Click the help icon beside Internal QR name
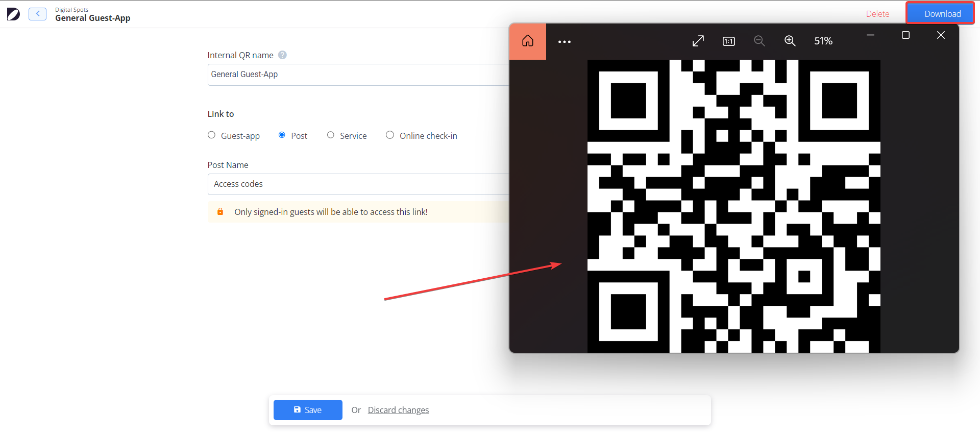Image resolution: width=980 pixels, height=436 pixels. click(x=282, y=55)
